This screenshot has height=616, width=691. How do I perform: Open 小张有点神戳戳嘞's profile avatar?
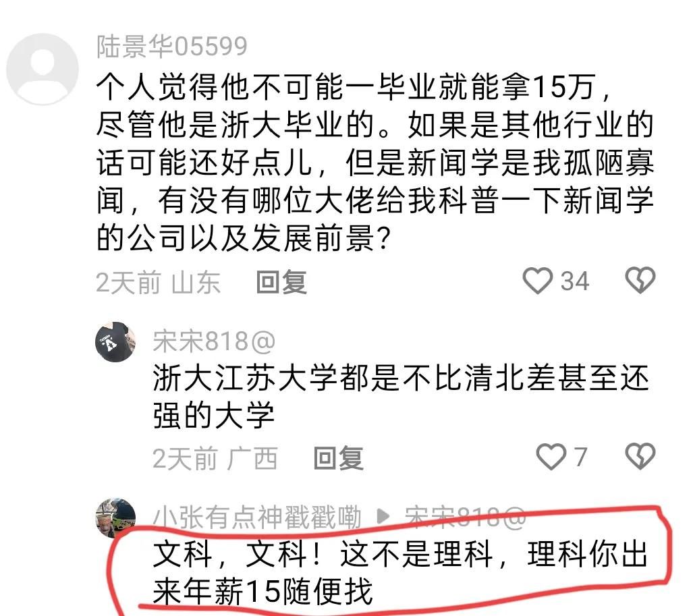[115, 518]
